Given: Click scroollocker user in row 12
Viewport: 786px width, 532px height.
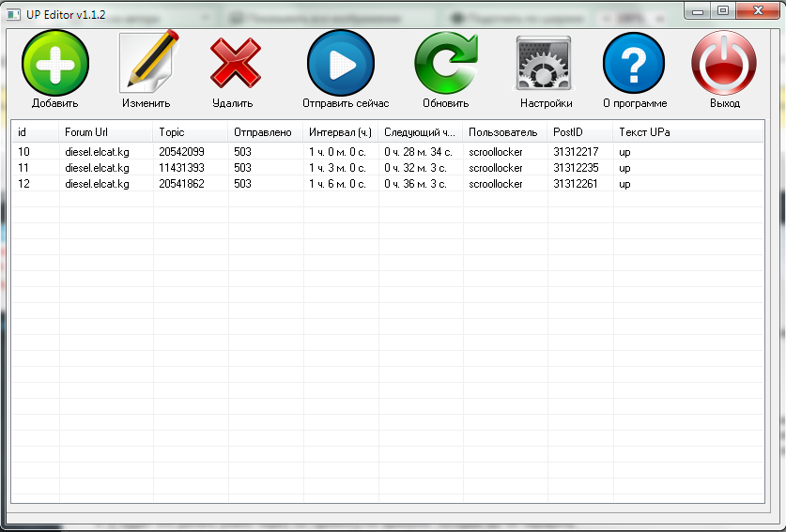Looking at the screenshot, I should pos(495,184).
